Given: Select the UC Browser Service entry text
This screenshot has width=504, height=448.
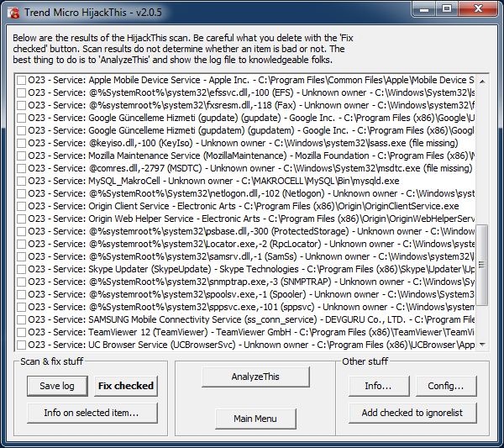Looking at the screenshot, I should 251,345.
